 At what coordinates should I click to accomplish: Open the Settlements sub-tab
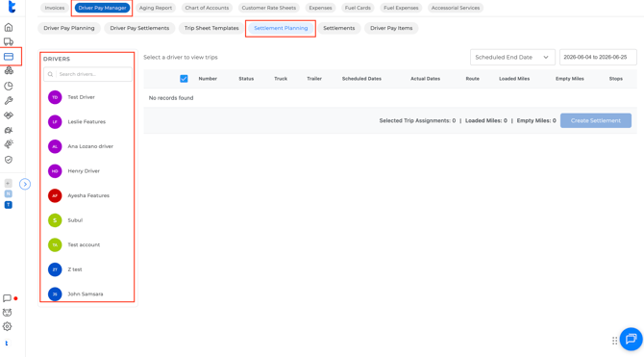[339, 28]
